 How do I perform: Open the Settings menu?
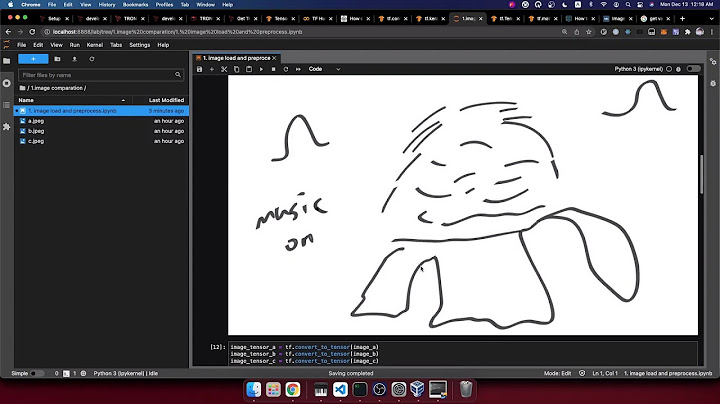point(140,45)
